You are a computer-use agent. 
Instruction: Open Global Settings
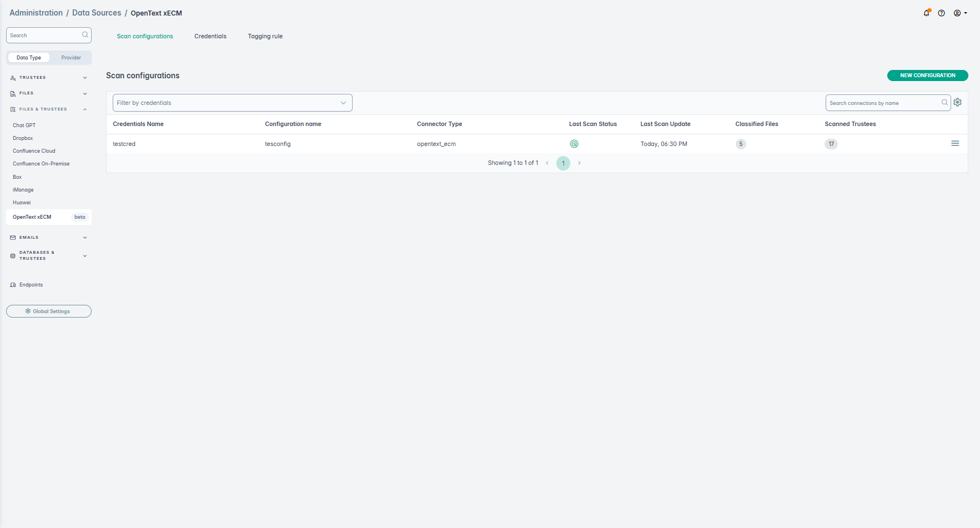coord(49,311)
